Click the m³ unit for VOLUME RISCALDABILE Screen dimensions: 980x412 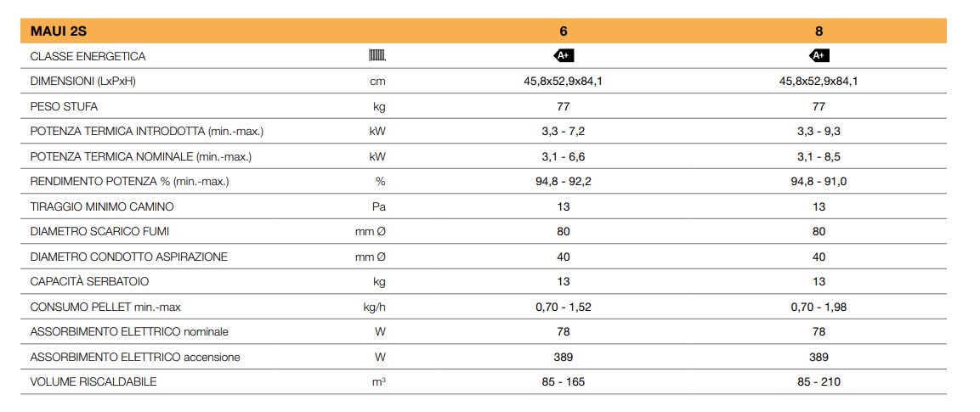click(379, 381)
